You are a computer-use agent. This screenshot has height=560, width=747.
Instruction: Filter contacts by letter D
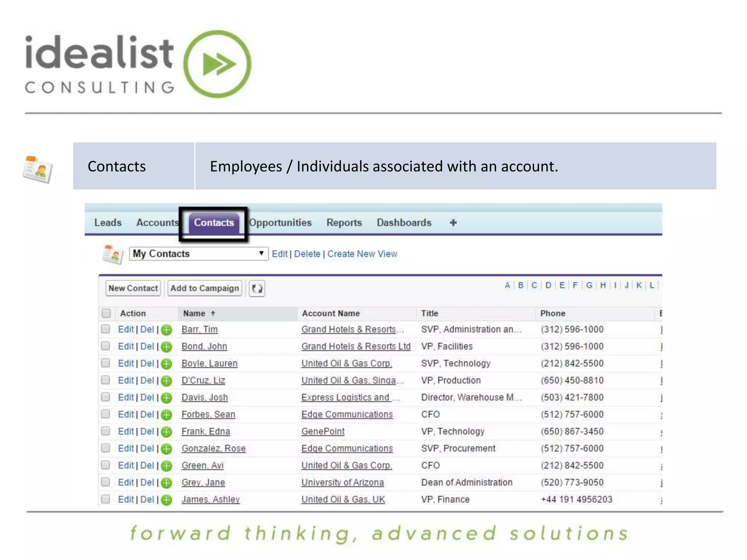548,285
